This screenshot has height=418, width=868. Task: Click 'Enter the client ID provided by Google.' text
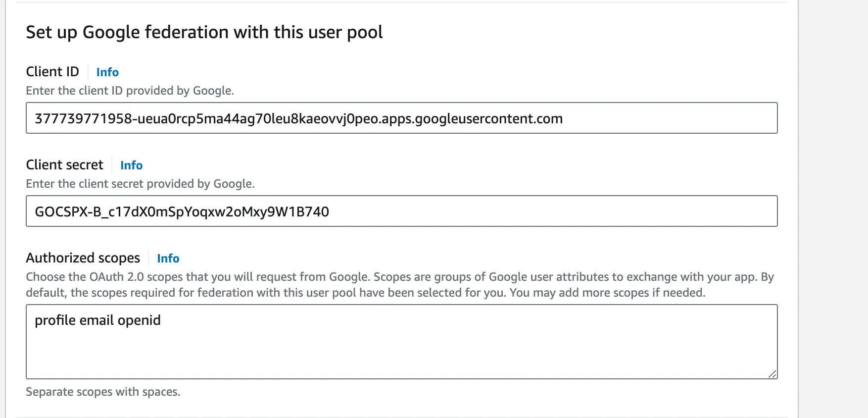click(130, 91)
